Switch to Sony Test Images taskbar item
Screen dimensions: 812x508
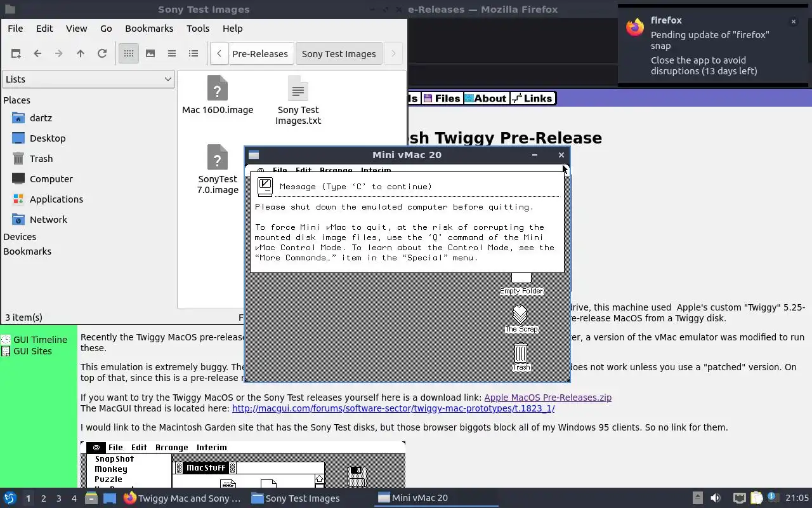[x=309, y=498]
